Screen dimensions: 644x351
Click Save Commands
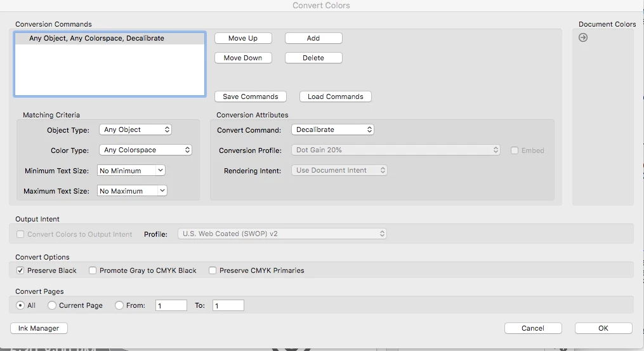click(x=251, y=96)
